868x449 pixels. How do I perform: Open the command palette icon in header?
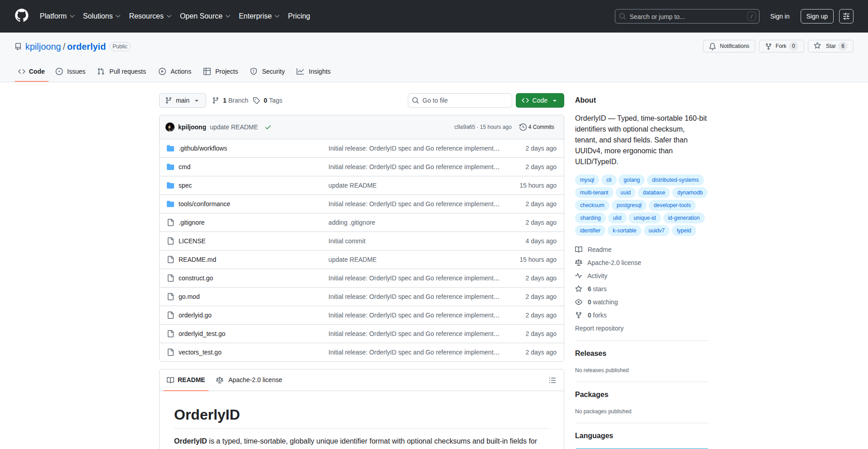tap(846, 16)
